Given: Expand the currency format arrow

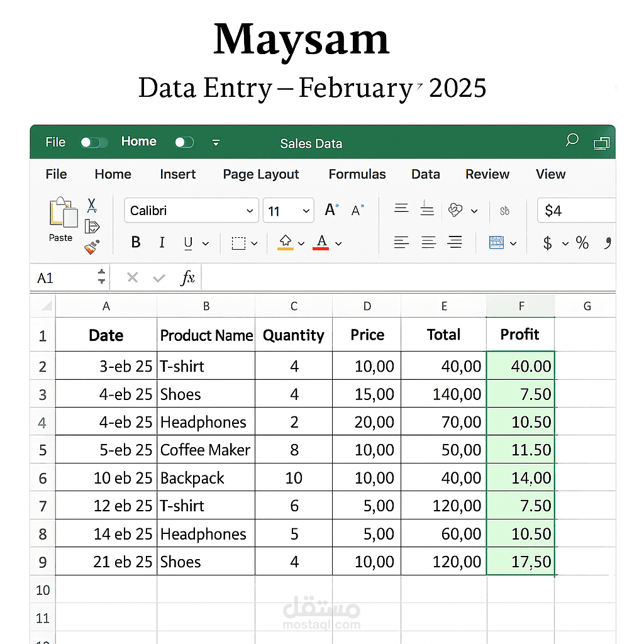Looking at the screenshot, I should [565, 243].
